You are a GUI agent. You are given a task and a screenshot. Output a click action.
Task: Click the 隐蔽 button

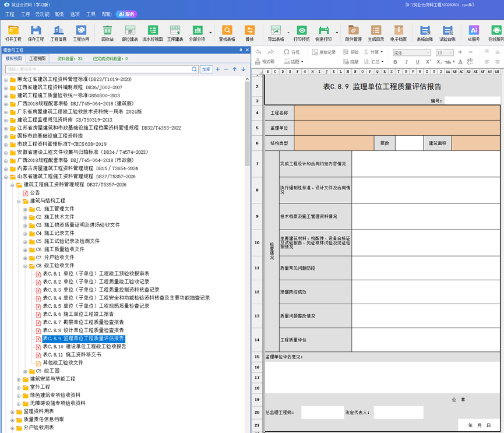pos(351,62)
